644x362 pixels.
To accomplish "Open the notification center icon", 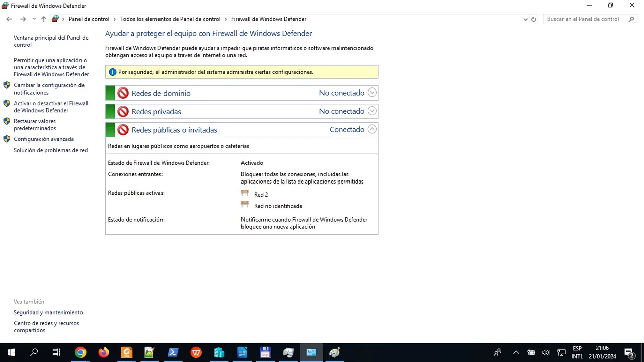I will [628, 352].
